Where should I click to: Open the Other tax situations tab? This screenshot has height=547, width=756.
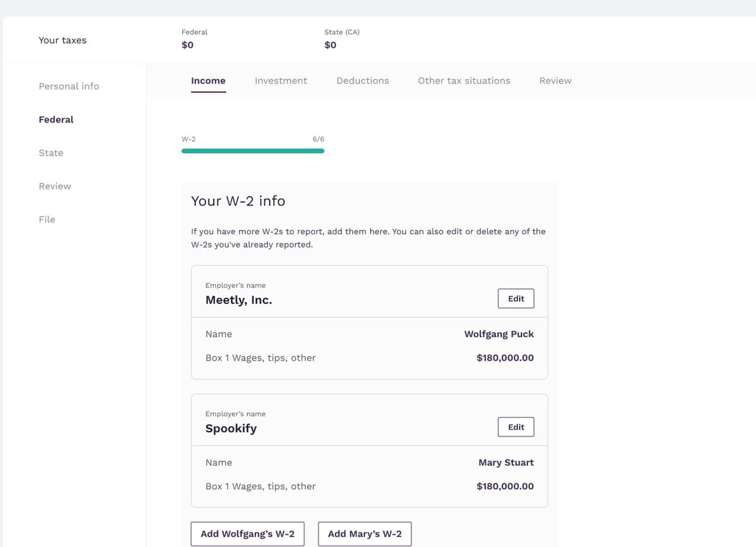point(464,81)
